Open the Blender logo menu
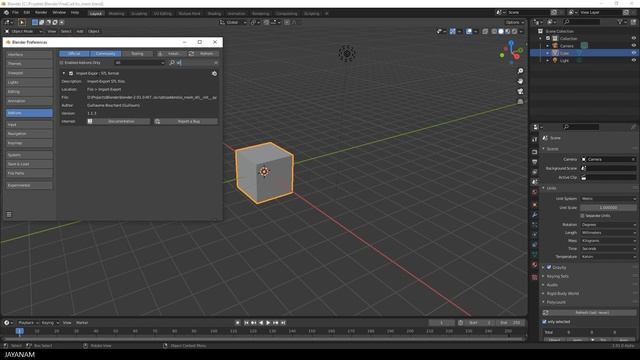 click(6, 13)
